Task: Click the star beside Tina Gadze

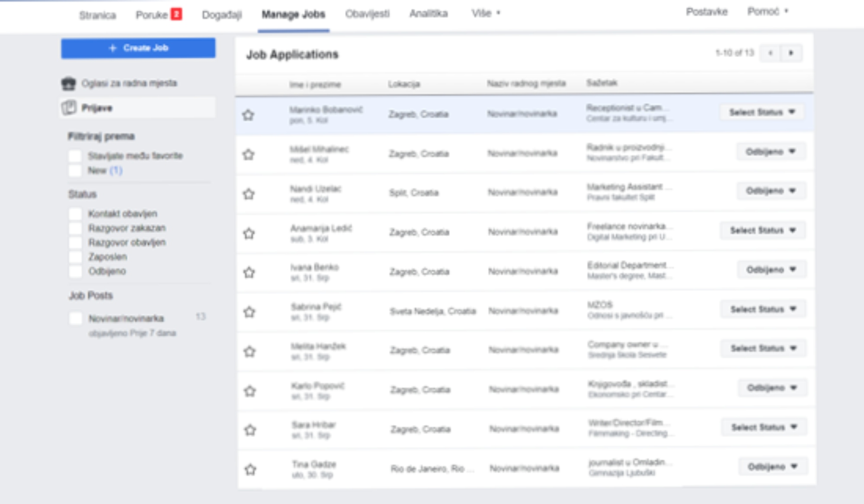Action: pyautogui.click(x=250, y=469)
